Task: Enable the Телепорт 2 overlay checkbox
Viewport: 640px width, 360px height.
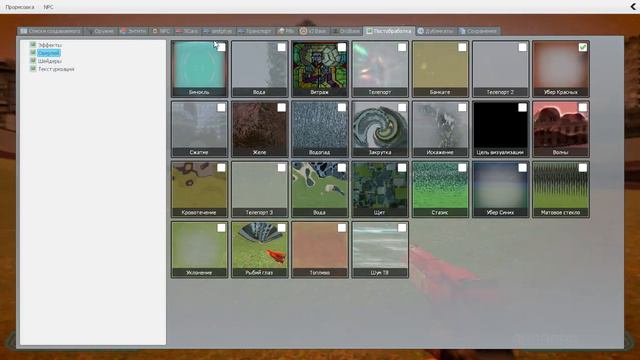Action: coord(522,47)
